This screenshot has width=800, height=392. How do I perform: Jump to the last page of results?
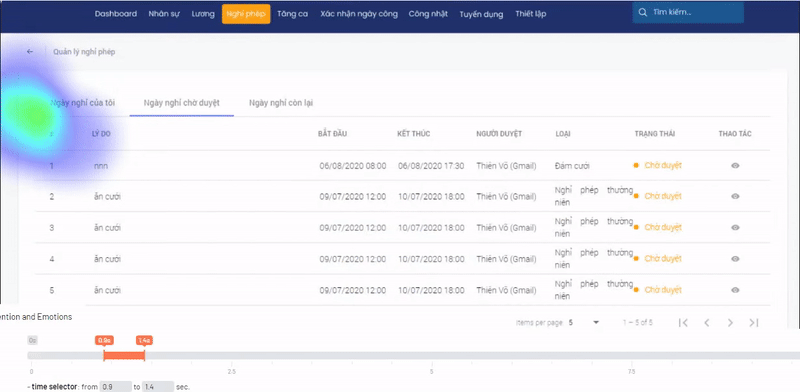754,323
